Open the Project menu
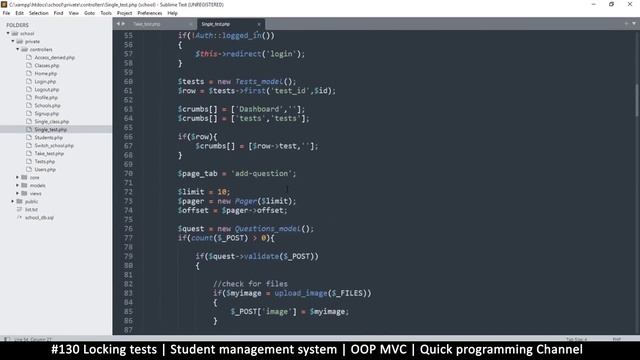This screenshot has height=360, width=640. tap(124, 13)
